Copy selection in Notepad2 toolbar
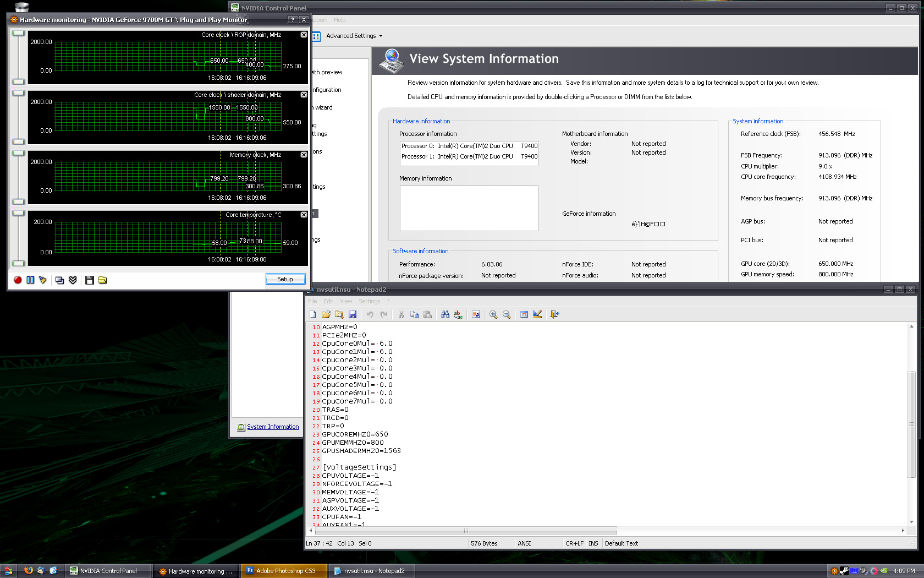The width and height of the screenshot is (924, 578). (x=414, y=314)
